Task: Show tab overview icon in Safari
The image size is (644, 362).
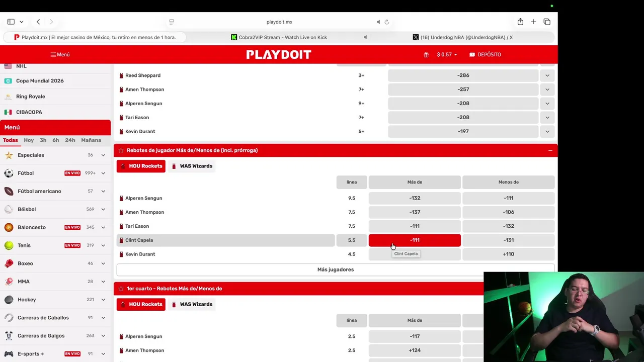Action: 547,22
